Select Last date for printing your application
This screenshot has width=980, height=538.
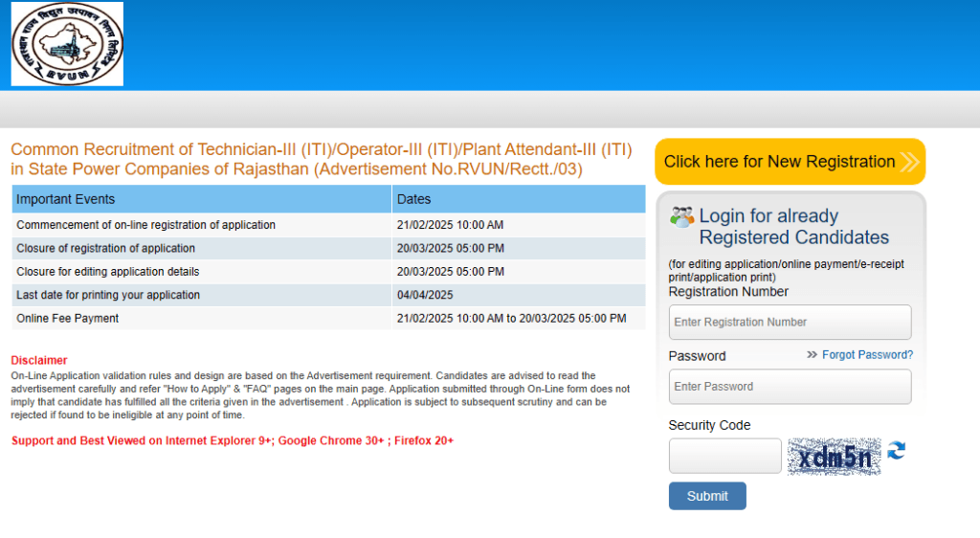pyautogui.click(x=108, y=295)
